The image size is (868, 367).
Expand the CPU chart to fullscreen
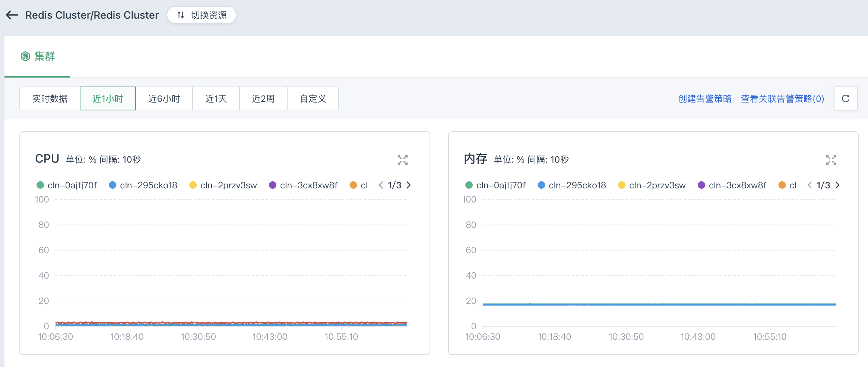(x=403, y=160)
